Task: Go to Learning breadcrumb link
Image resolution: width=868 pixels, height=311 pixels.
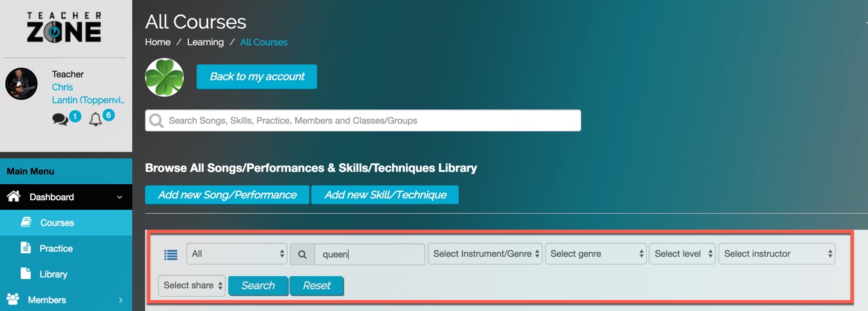Action: (x=206, y=42)
